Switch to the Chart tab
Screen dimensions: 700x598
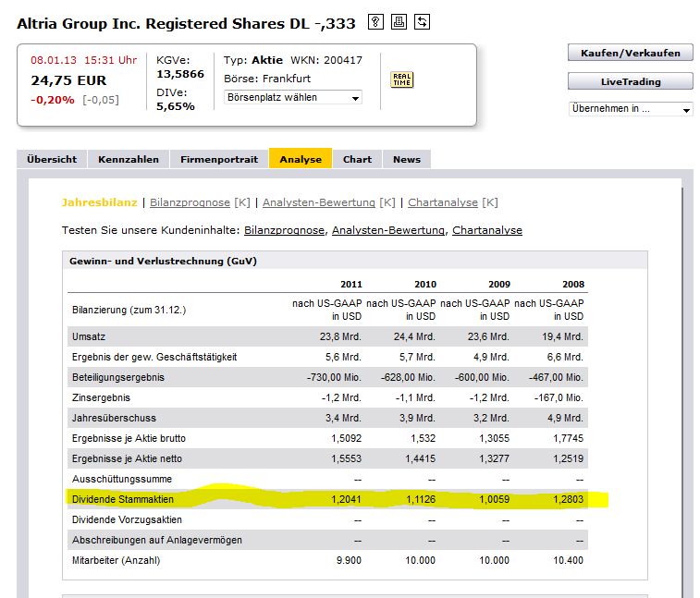(x=357, y=159)
